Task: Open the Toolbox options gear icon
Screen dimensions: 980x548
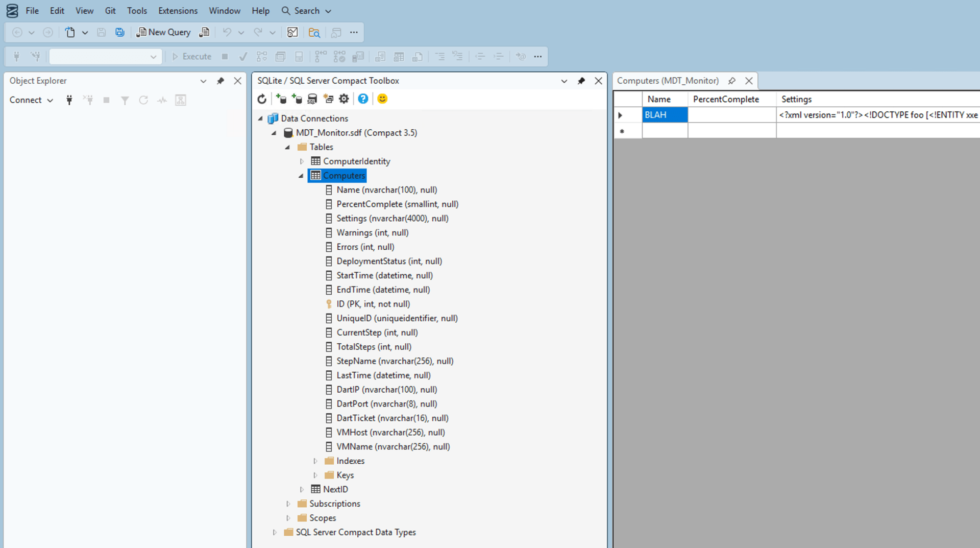Action: coord(344,99)
